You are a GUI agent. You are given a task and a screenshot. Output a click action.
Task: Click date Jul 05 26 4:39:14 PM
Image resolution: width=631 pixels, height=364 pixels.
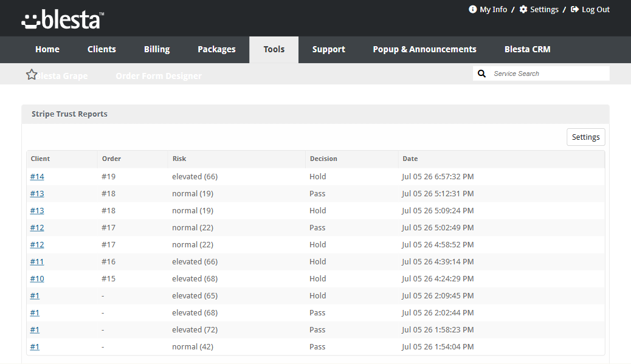pos(438,262)
